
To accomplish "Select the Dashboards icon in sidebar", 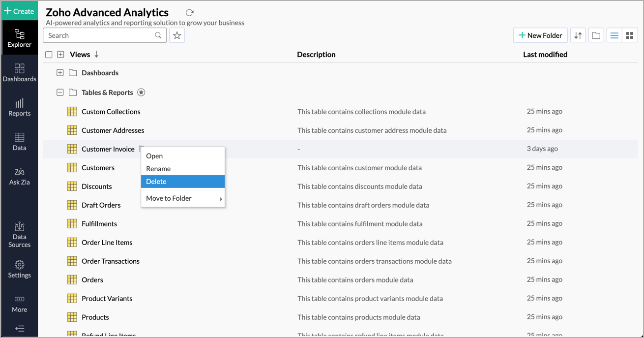I will 20,73.
